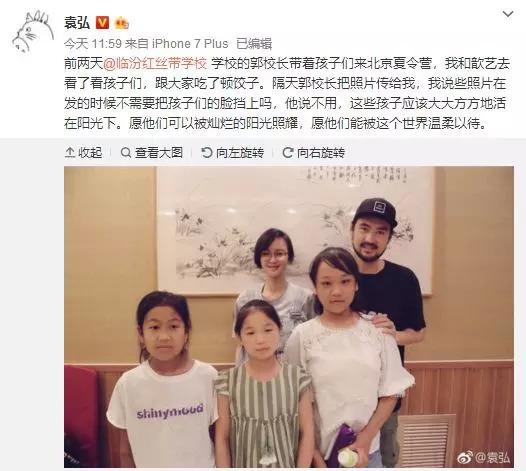The height and width of the screenshot is (471, 526).
Task: Click the post text paragraph body
Action: coord(287,94)
